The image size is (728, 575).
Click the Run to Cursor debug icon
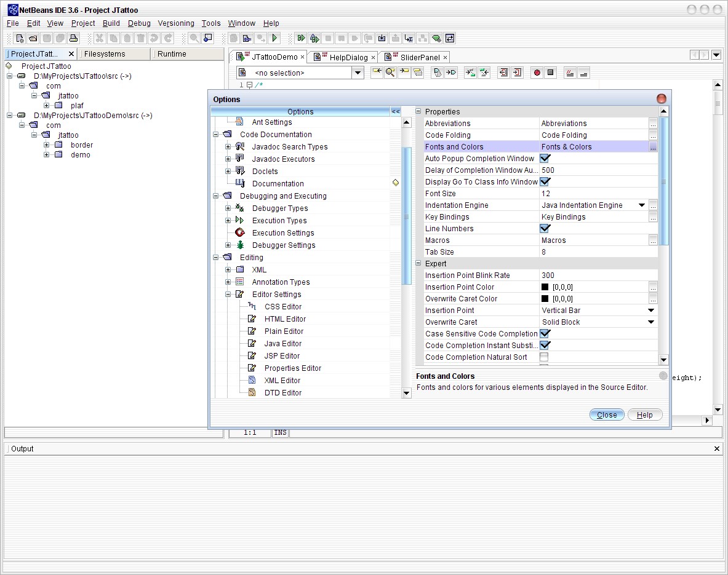(x=409, y=38)
